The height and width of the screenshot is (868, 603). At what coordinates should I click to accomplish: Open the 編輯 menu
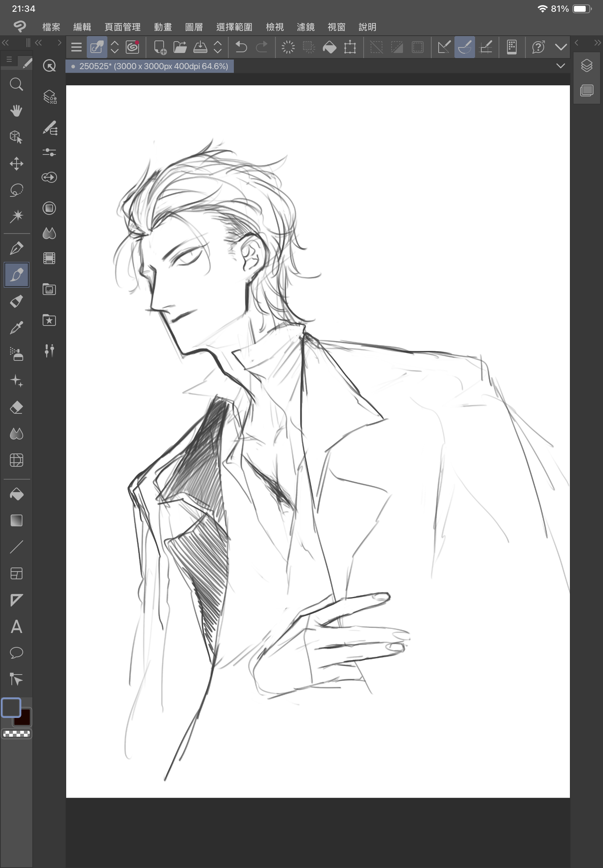pos(82,27)
